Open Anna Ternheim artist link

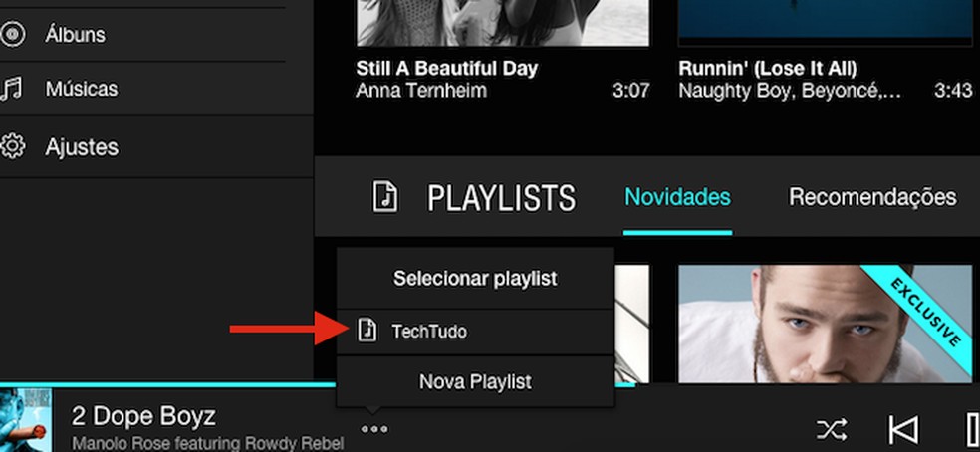pos(421,91)
